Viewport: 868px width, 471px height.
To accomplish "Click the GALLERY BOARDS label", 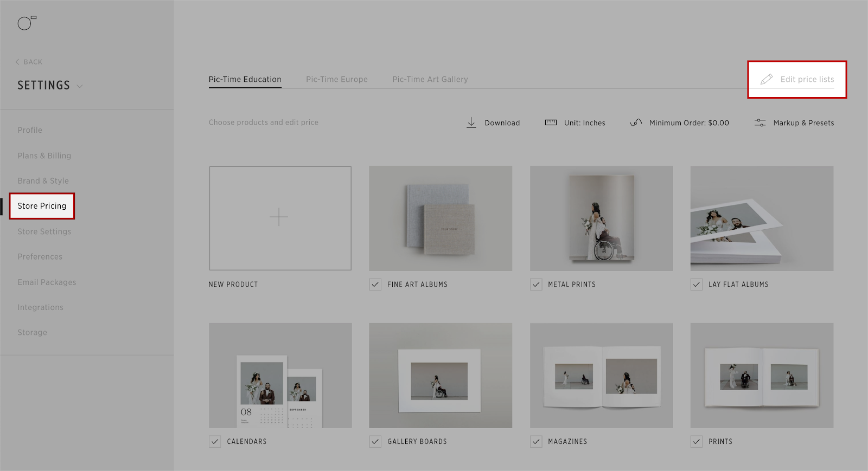I will tap(417, 442).
